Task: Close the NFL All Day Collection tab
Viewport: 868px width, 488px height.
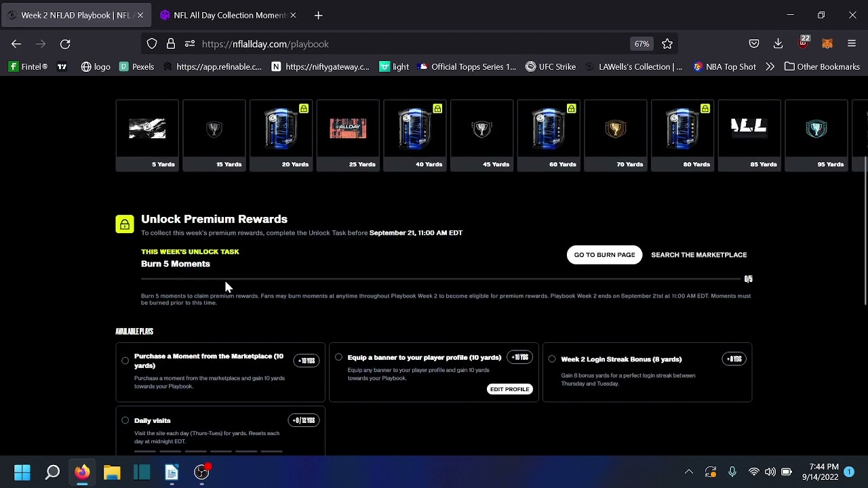Action: click(x=293, y=15)
